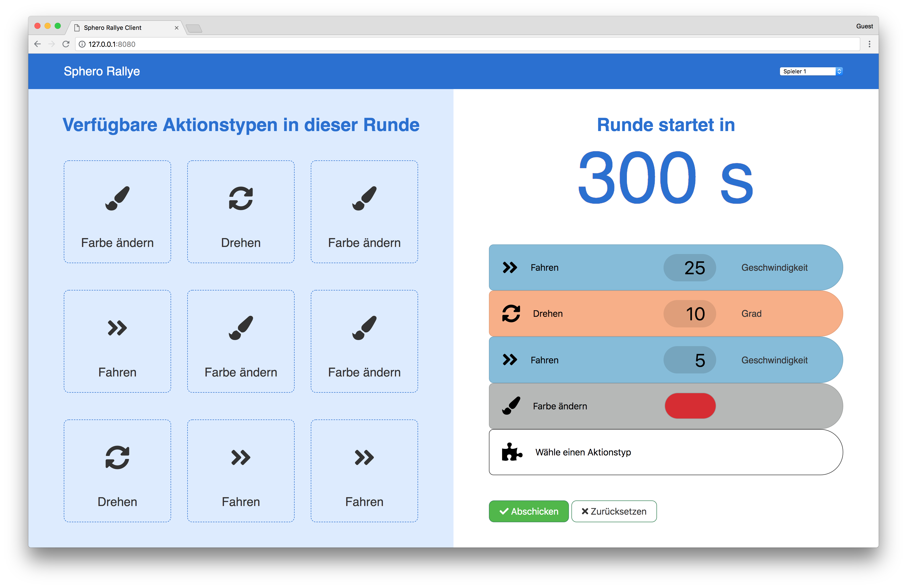Image resolution: width=907 pixels, height=588 pixels.
Task: Click the rotate icon in the orange Drehen row
Action: click(511, 314)
